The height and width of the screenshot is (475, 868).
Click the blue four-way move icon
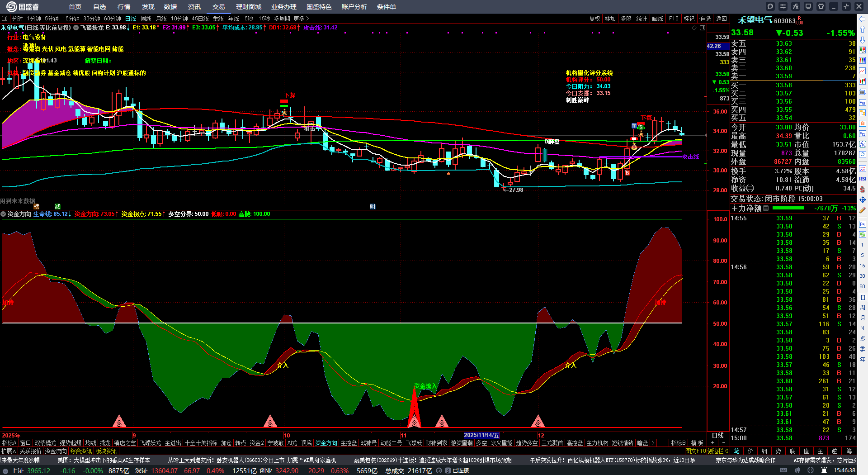863,199
